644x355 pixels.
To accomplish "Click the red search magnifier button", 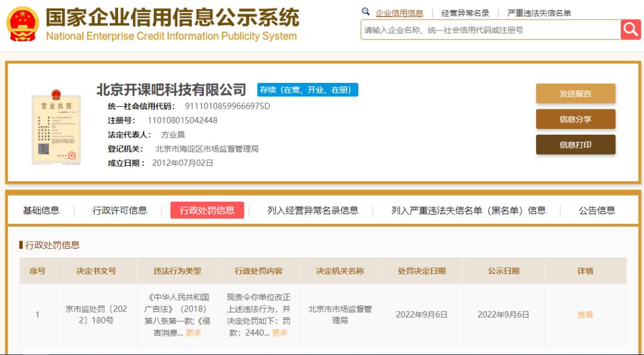I will (x=630, y=30).
